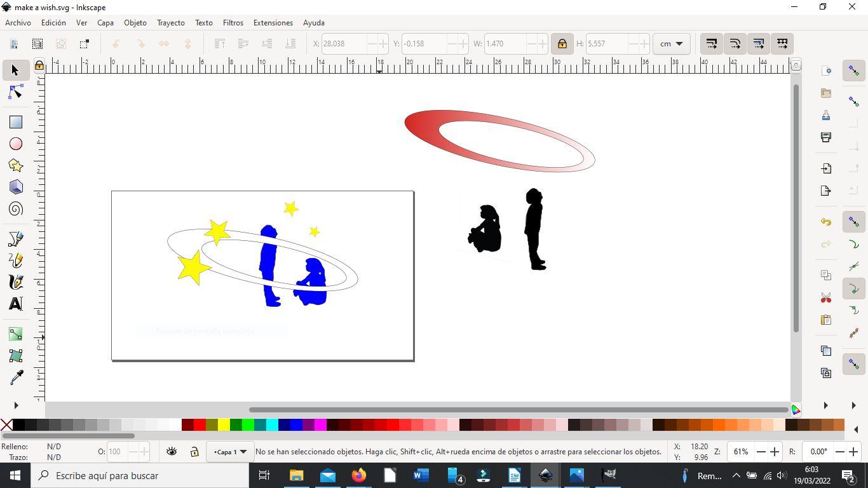Open a document with the folder icon

[826, 93]
